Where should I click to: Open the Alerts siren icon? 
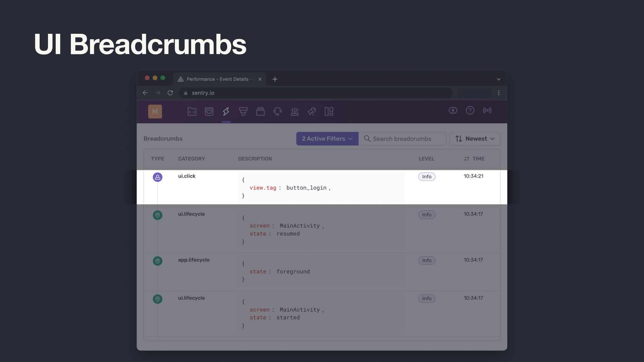(294, 111)
